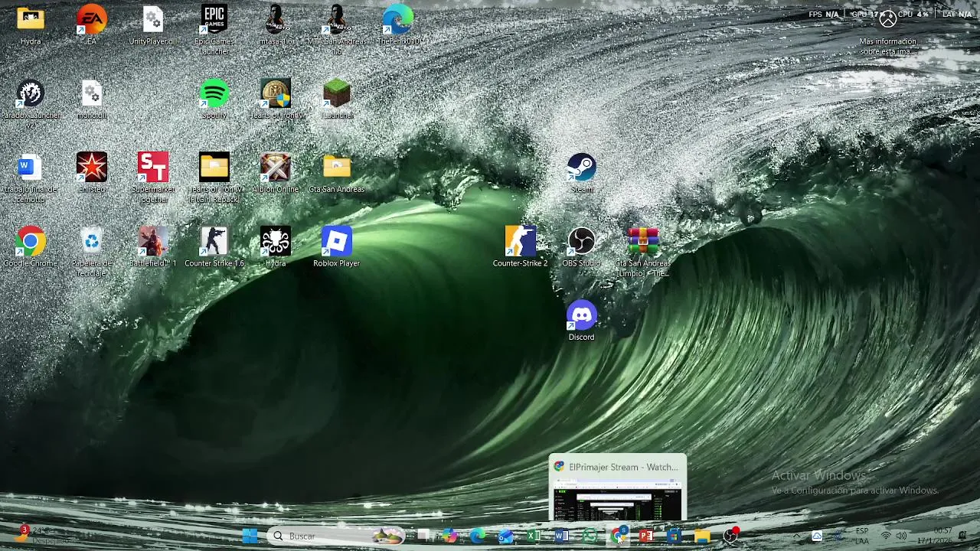Open Copilot from the taskbar
Screen dimensions: 980x551
point(449,536)
